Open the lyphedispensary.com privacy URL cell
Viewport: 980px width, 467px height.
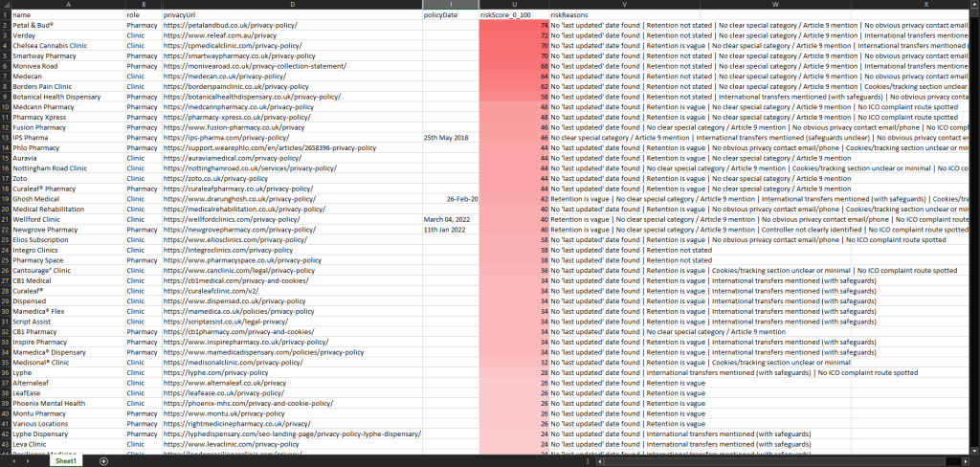click(x=292, y=434)
